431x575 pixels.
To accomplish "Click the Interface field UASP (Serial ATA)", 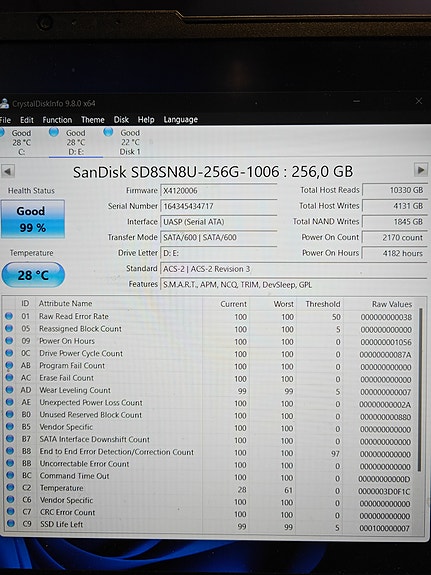I will (219, 222).
